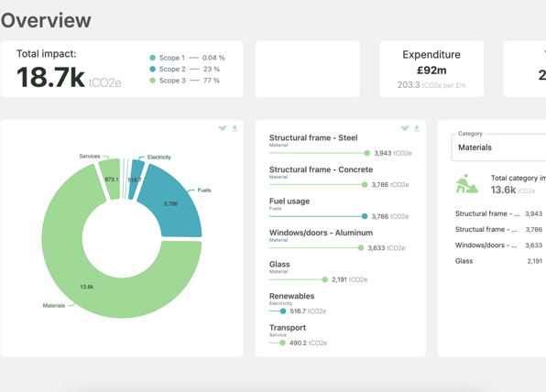The width and height of the screenshot is (546, 392).
Task: Click the 'Windows/doors - Aluminum' heading
Action: [321, 233]
